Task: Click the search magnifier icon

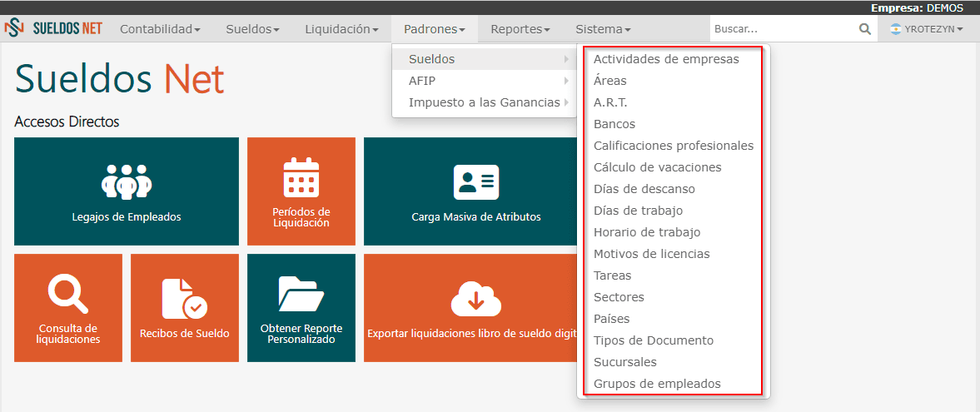Action: pos(865,29)
